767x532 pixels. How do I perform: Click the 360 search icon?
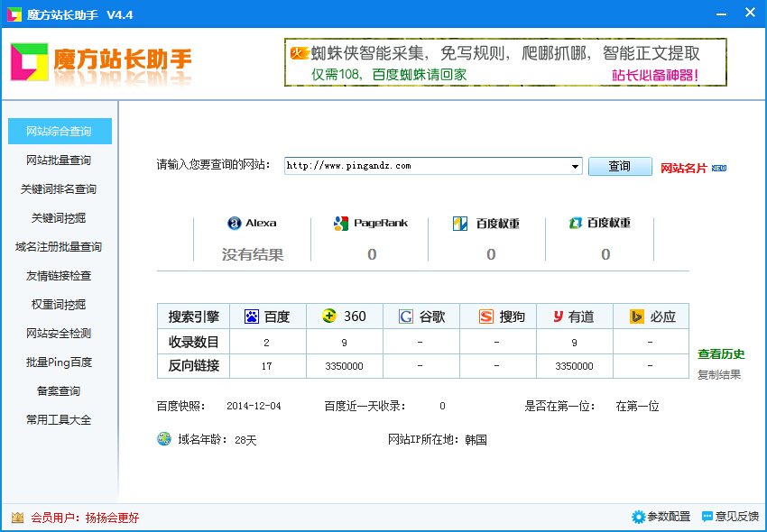click(x=329, y=316)
